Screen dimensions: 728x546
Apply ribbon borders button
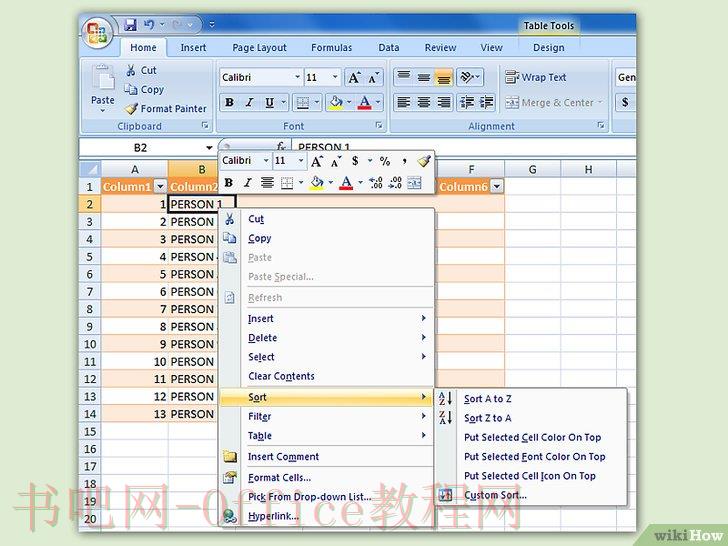click(x=303, y=103)
